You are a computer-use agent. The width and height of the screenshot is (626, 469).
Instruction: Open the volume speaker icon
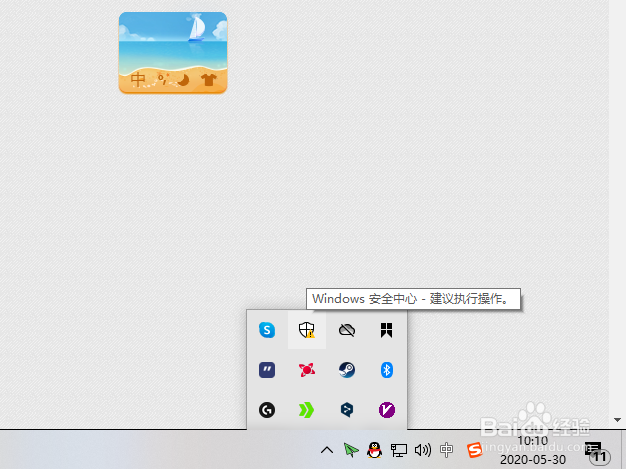tap(422, 450)
